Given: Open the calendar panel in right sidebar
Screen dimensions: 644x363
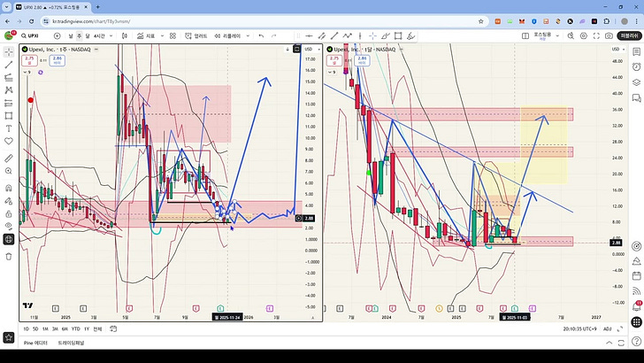Looking at the screenshot, I should click(636, 275).
